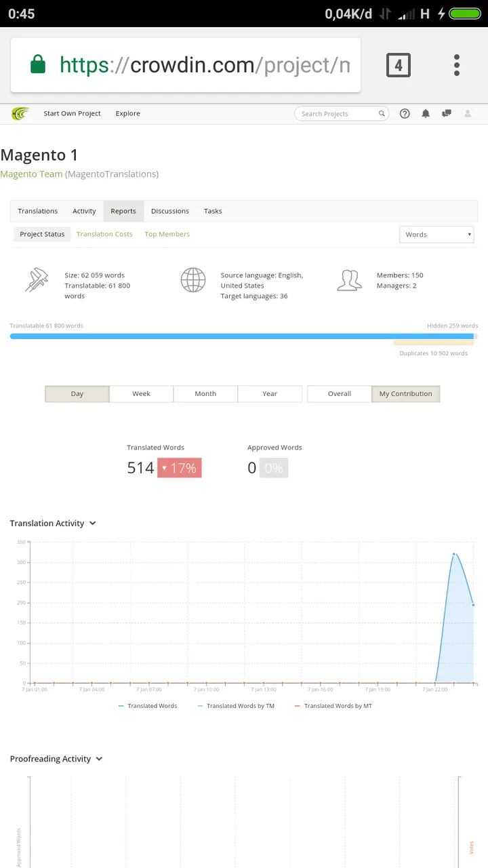Open the Top Members report link
This screenshot has width=488, height=868.
tap(167, 234)
